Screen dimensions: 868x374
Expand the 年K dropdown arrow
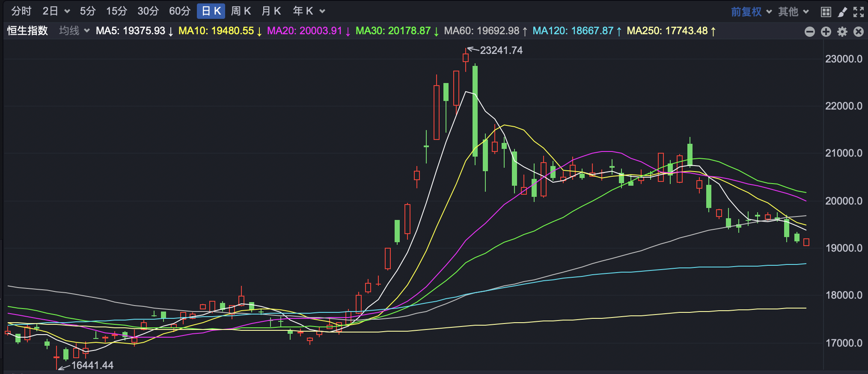(322, 12)
